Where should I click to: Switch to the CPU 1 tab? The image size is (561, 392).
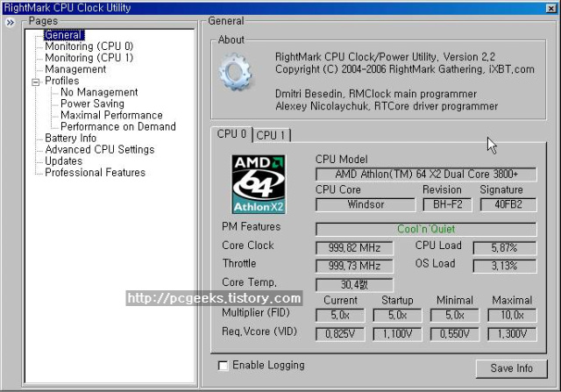pyautogui.click(x=271, y=135)
